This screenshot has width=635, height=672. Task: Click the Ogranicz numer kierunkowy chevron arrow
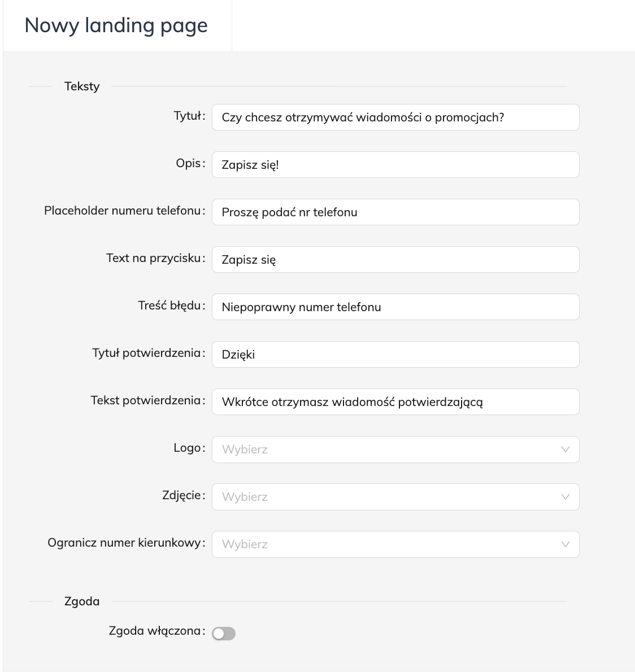click(565, 544)
